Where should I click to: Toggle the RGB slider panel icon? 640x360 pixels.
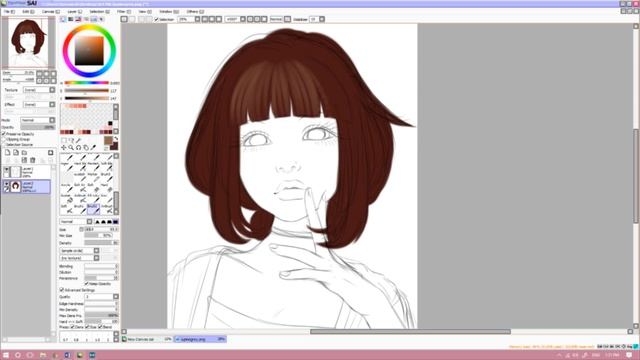pyautogui.click(x=71, y=19)
